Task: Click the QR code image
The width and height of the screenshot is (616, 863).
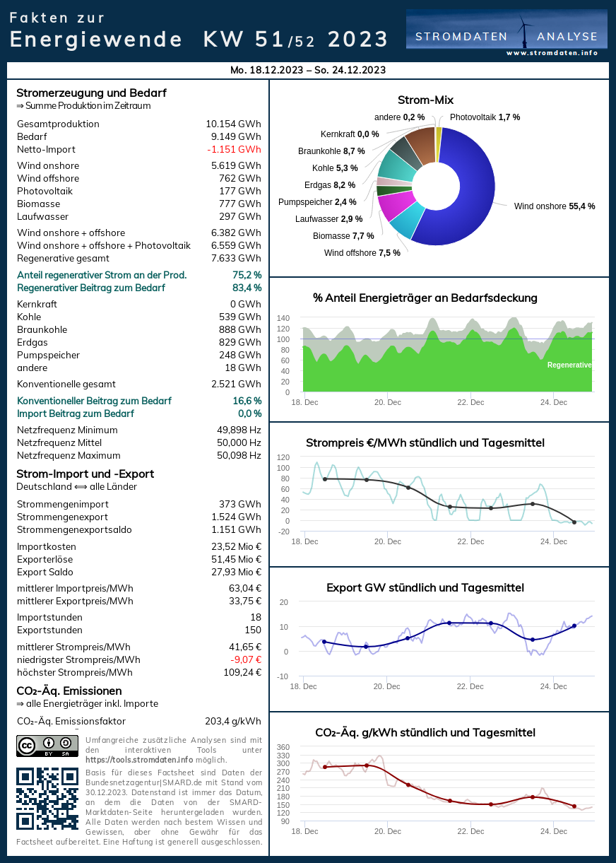Action: click(47, 798)
